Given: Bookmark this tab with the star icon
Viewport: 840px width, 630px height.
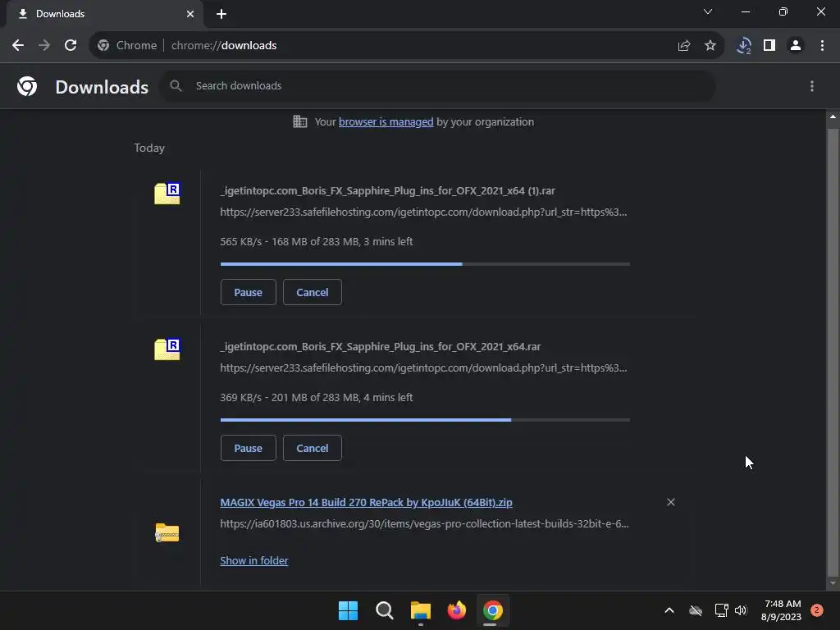Looking at the screenshot, I should pos(710,46).
